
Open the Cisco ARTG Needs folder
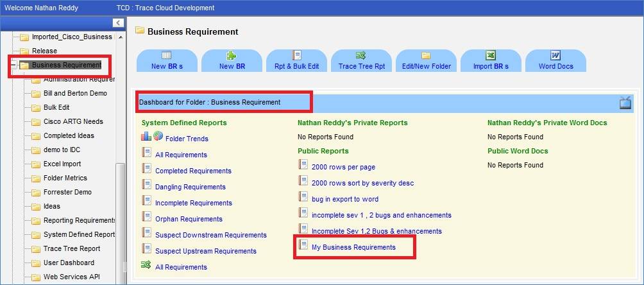(x=72, y=121)
